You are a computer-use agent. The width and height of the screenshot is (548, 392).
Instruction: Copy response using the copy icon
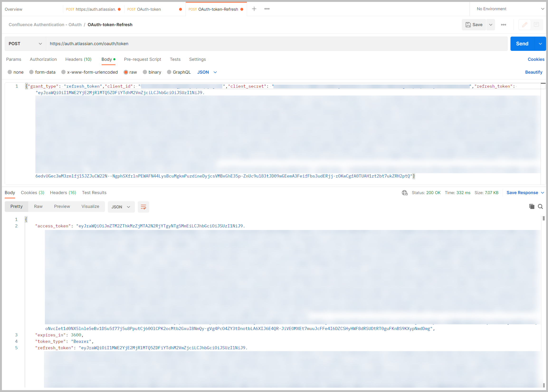pos(532,206)
